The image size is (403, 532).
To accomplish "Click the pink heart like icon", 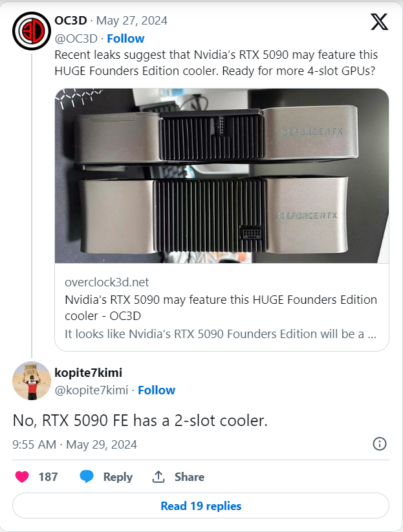I will 22,476.
